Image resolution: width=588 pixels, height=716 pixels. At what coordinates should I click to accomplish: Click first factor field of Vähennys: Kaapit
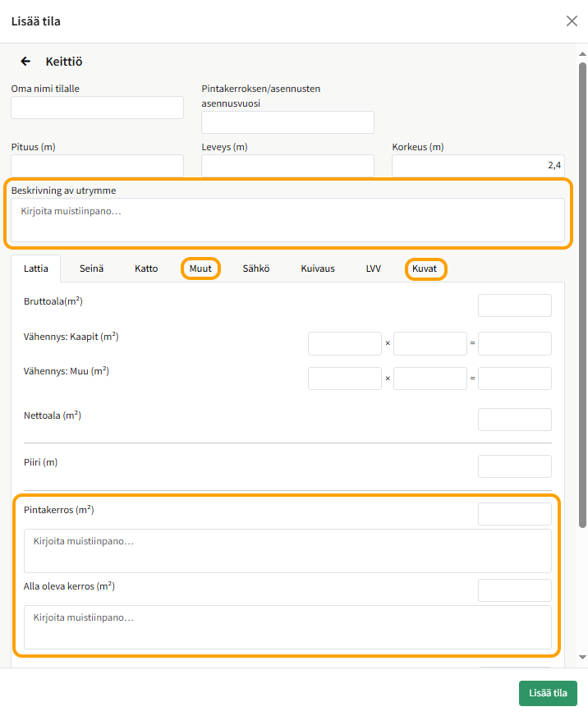(x=345, y=343)
